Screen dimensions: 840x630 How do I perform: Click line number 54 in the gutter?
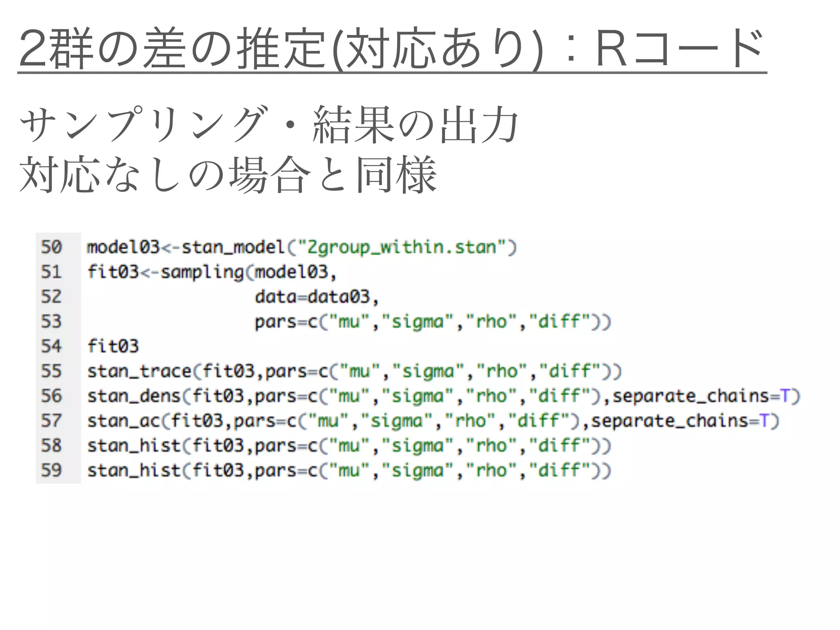51,347
